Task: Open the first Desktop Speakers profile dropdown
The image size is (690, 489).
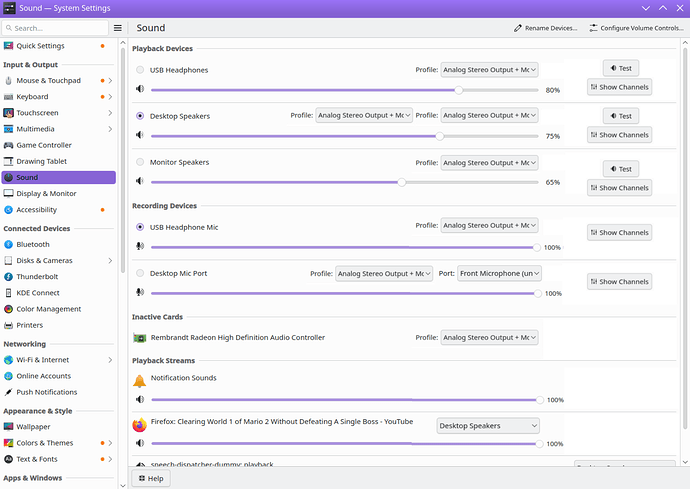Action: tap(364, 115)
